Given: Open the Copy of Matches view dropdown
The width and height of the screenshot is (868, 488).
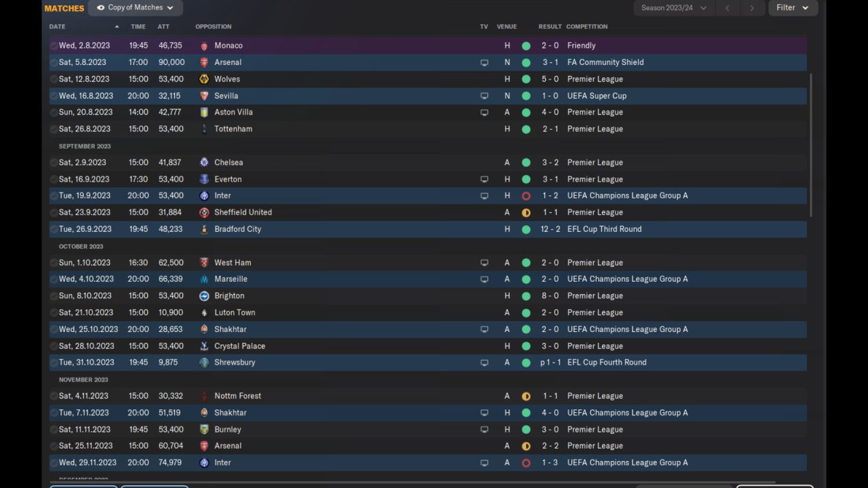Looking at the screenshot, I should 135,8.
